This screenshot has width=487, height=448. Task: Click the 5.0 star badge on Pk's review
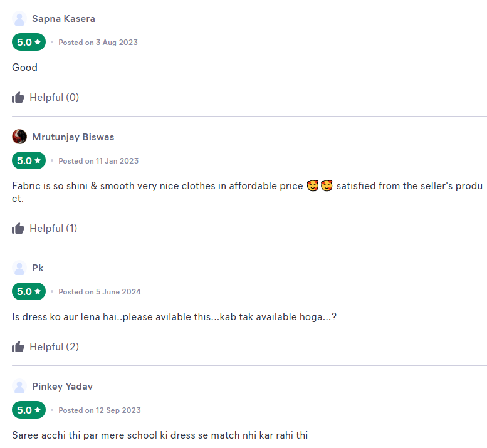29,292
